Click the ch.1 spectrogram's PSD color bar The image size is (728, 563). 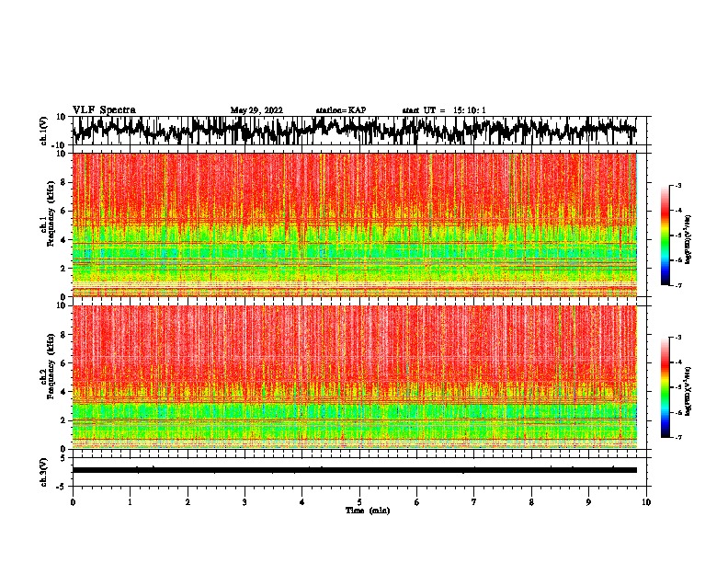665,236
